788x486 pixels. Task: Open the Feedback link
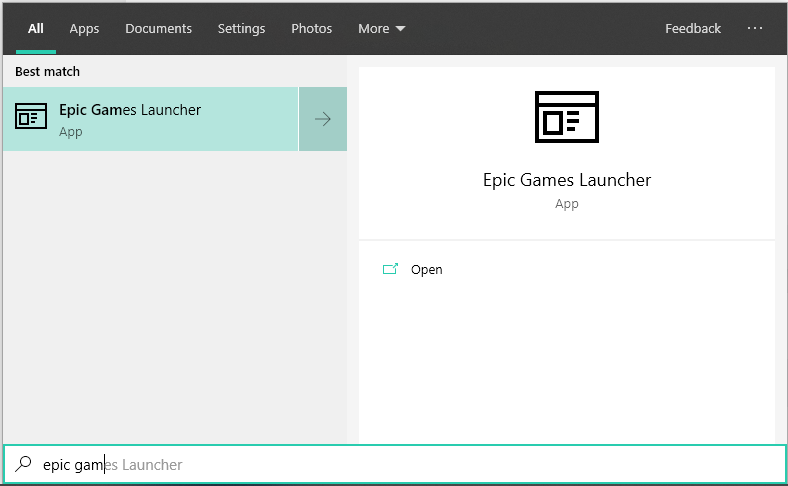pos(693,29)
